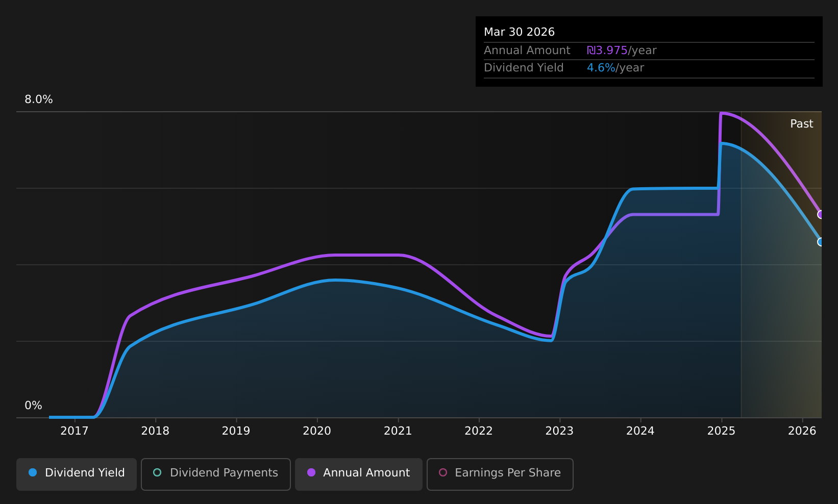Click the 2025 x-axis year label
Image resolution: width=838 pixels, height=504 pixels.
point(721,431)
